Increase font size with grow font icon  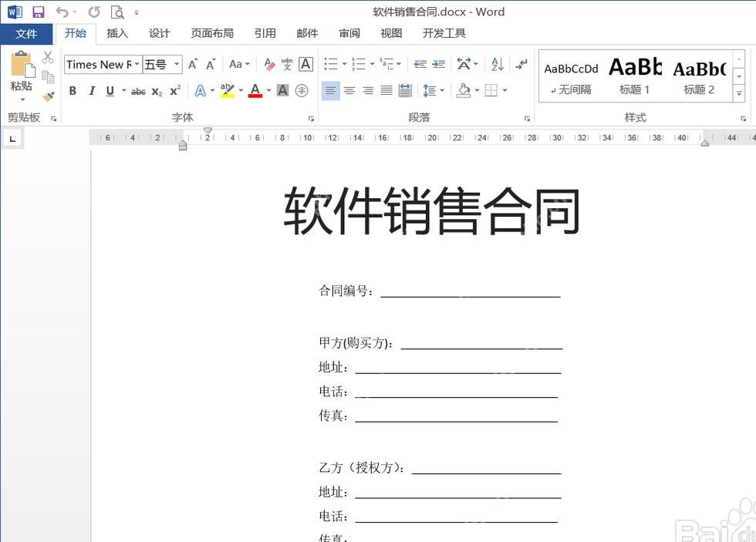pos(193,64)
